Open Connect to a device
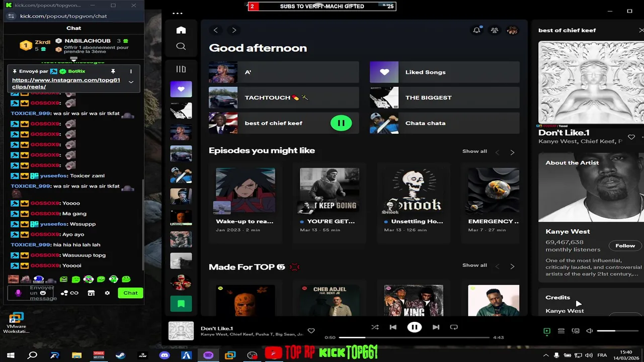The image size is (644, 362). tap(576, 331)
